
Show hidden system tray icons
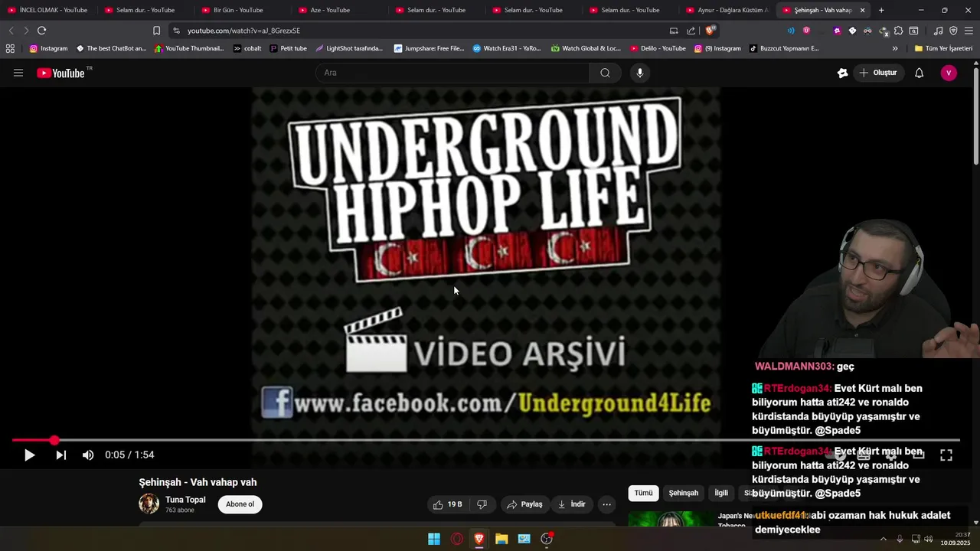883,539
